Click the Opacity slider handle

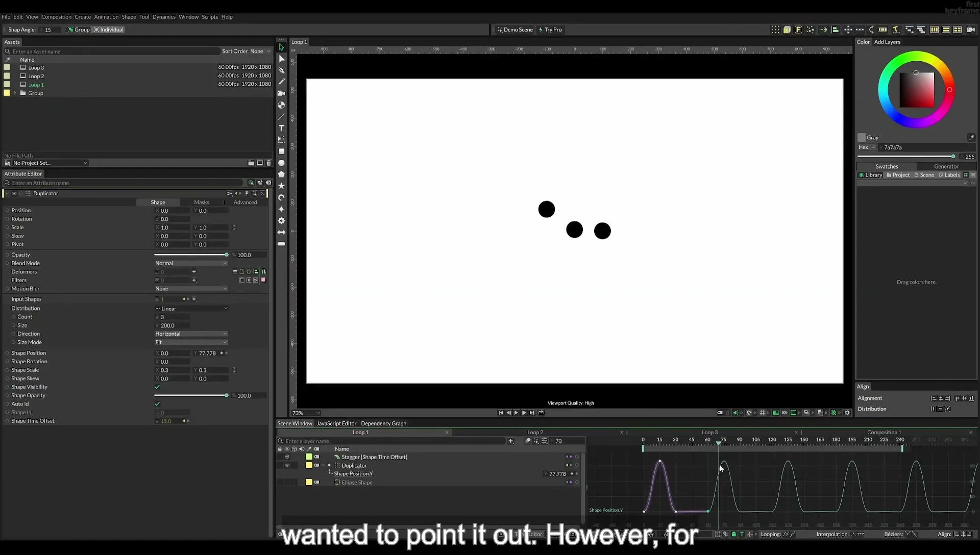(226, 255)
